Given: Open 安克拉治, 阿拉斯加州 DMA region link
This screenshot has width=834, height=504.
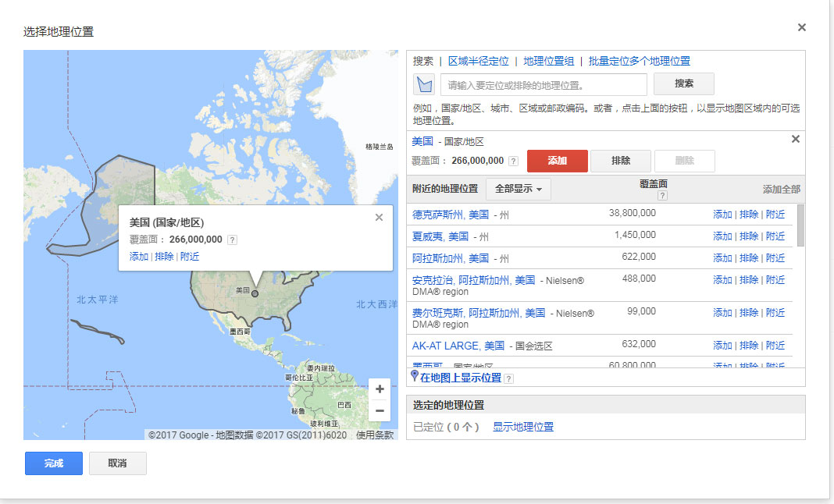Looking at the screenshot, I should point(473,280).
